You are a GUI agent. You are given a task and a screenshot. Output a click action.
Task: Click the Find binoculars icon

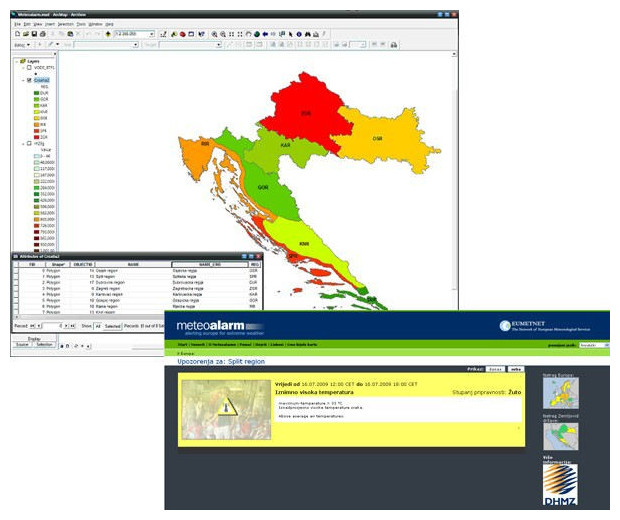(x=308, y=34)
